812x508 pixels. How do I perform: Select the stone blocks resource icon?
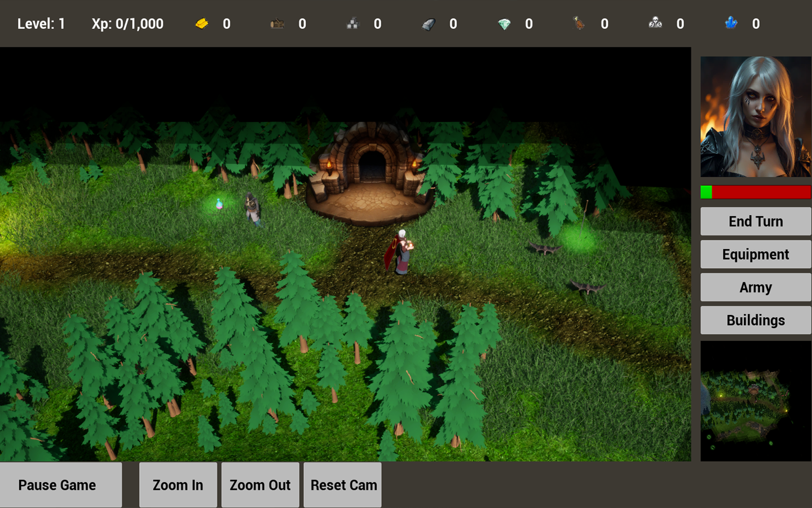tap(352, 24)
